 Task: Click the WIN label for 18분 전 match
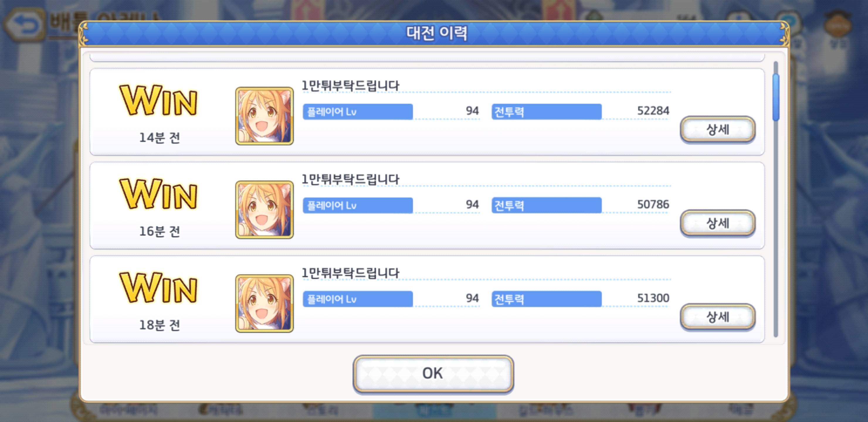coord(158,287)
